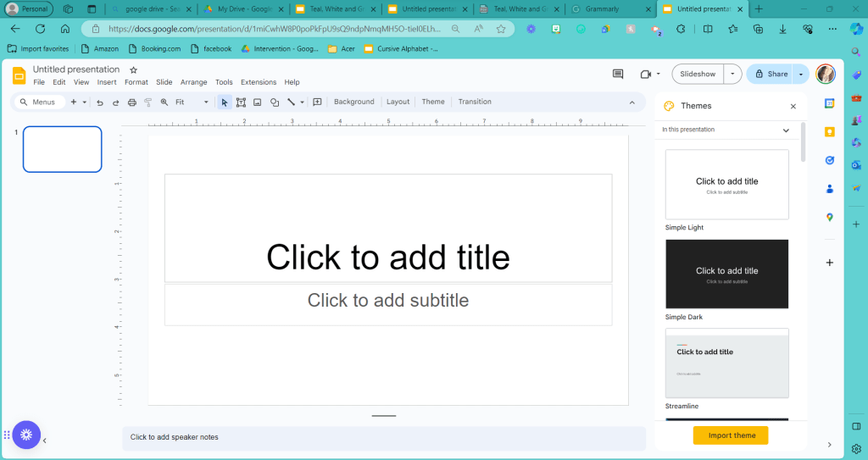Open the Insert menu
The image size is (868, 460).
(107, 83)
